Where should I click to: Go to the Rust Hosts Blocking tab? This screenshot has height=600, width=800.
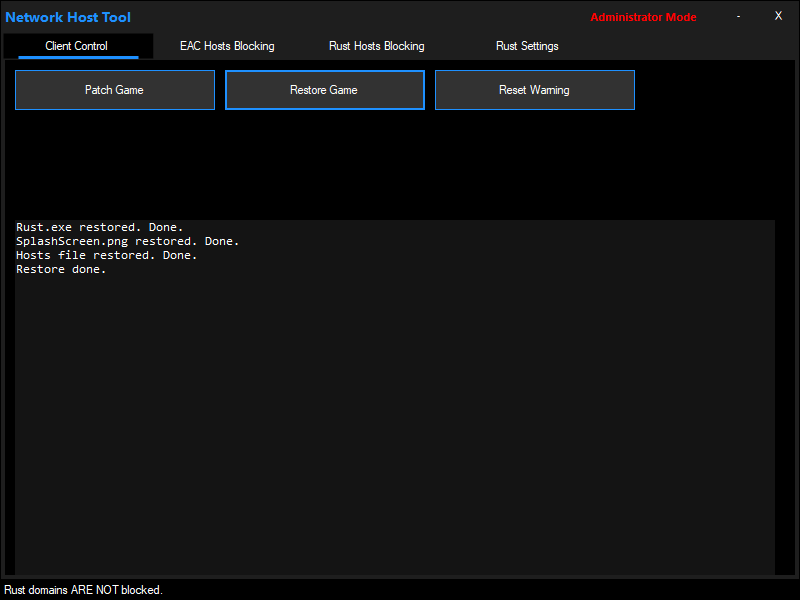(376, 46)
